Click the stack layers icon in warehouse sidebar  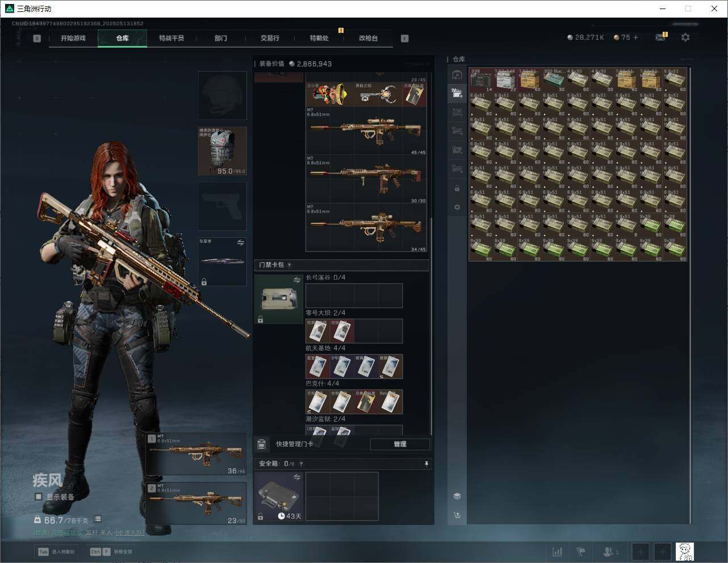(457, 496)
